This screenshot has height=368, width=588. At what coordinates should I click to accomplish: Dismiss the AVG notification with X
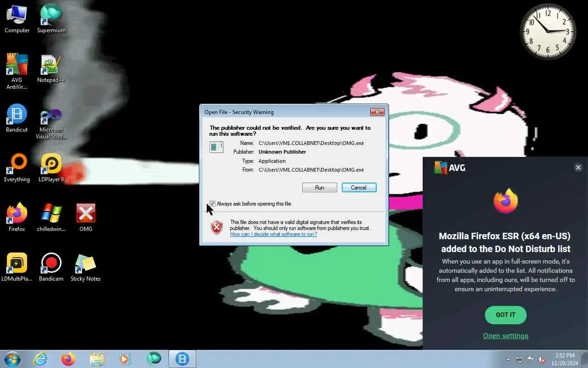click(578, 168)
